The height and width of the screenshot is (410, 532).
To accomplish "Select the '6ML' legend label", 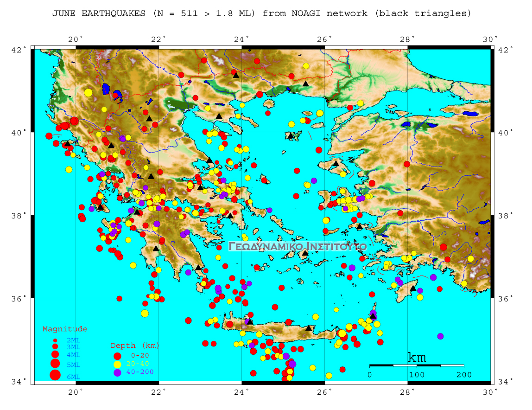I will click(x=74, y=377).
